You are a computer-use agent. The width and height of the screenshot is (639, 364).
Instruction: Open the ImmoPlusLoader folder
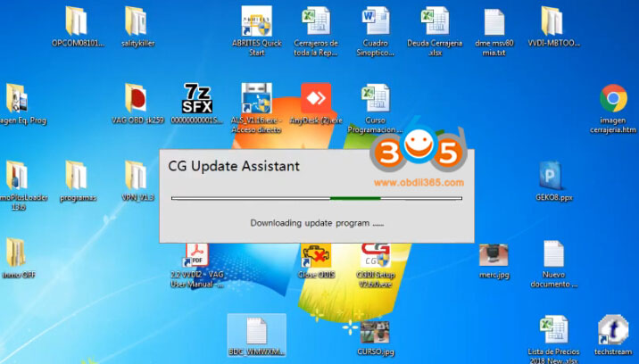(x=17, y=176)
